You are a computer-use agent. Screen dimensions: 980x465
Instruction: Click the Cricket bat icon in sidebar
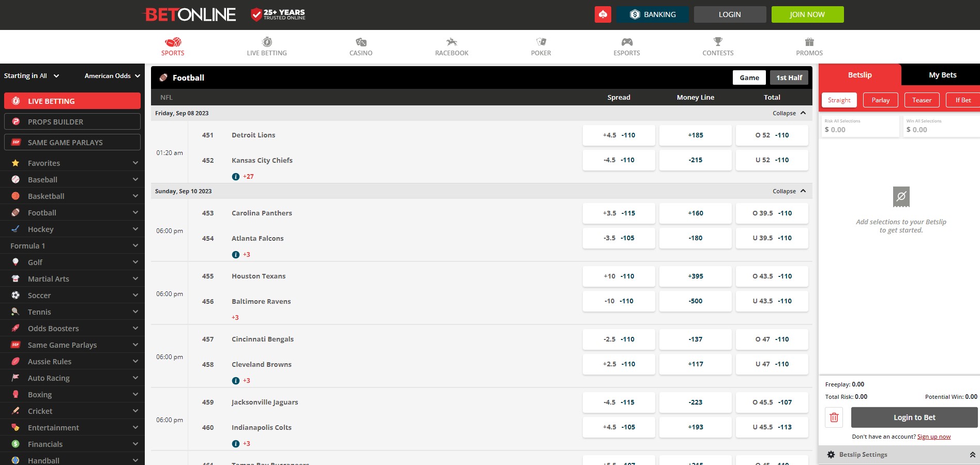[x=16, y=411]
